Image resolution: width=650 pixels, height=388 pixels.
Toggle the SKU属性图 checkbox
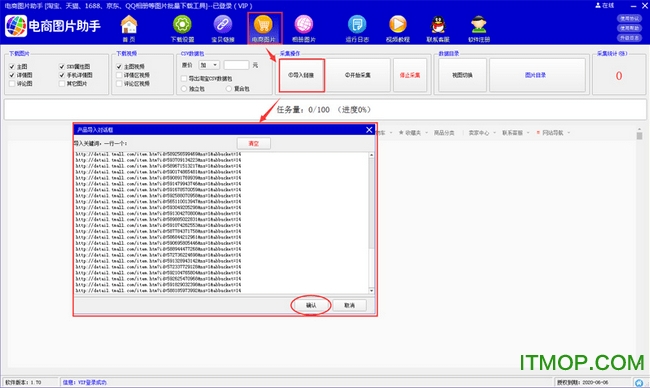(62, 66)
